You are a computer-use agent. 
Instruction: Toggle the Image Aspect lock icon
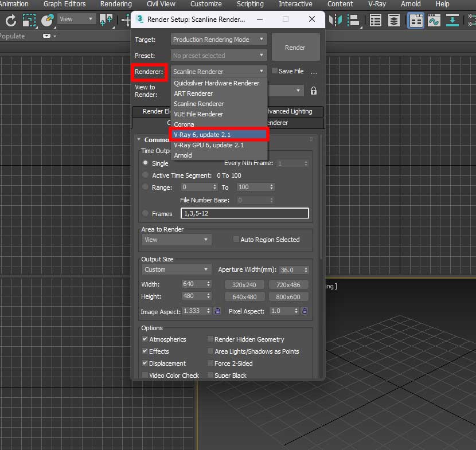point(217,311)
